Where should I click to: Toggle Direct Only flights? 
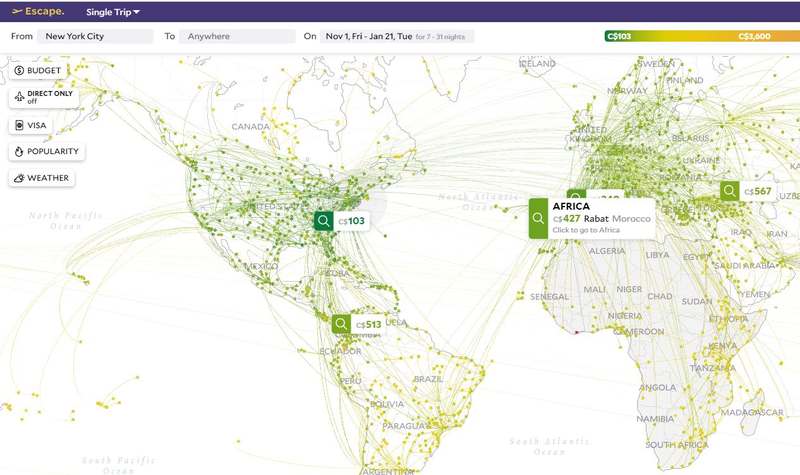point(44,97)
